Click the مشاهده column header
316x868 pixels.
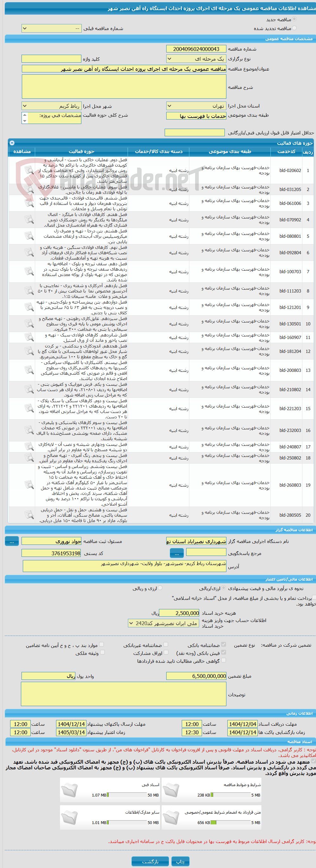(x=22, y=152)
